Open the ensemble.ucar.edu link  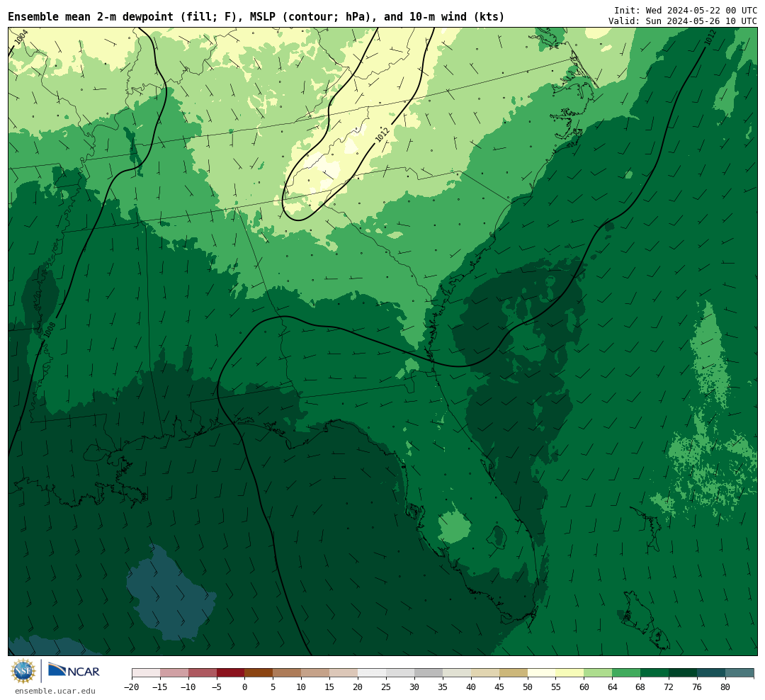point(55,691)
